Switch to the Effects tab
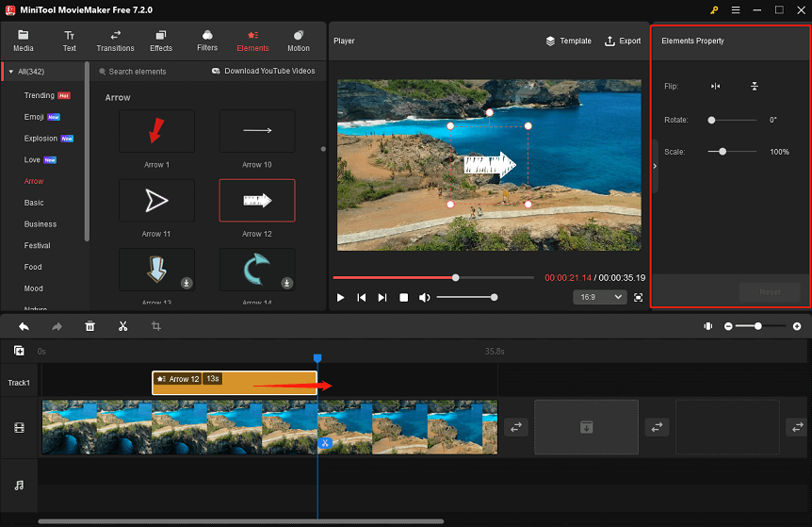The image size is (812, 527). click(161, 41)
